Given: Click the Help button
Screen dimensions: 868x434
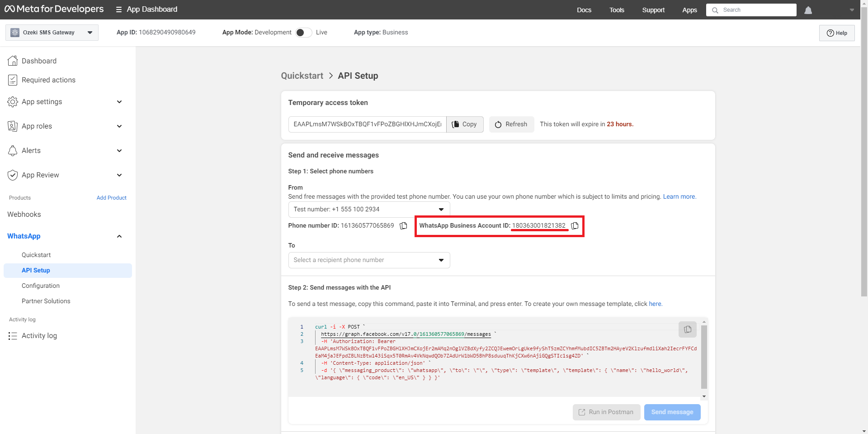Looking at the screenshot, I should point(837,33).
